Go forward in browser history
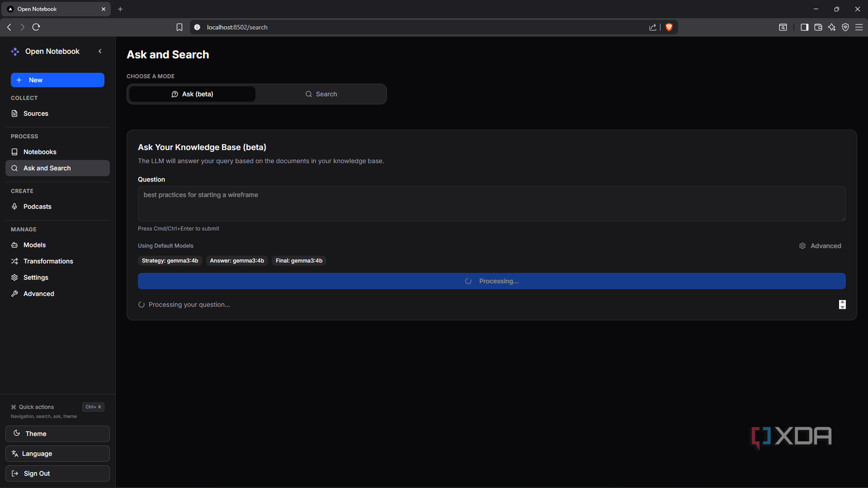868x488 pixels. [23, 27]
